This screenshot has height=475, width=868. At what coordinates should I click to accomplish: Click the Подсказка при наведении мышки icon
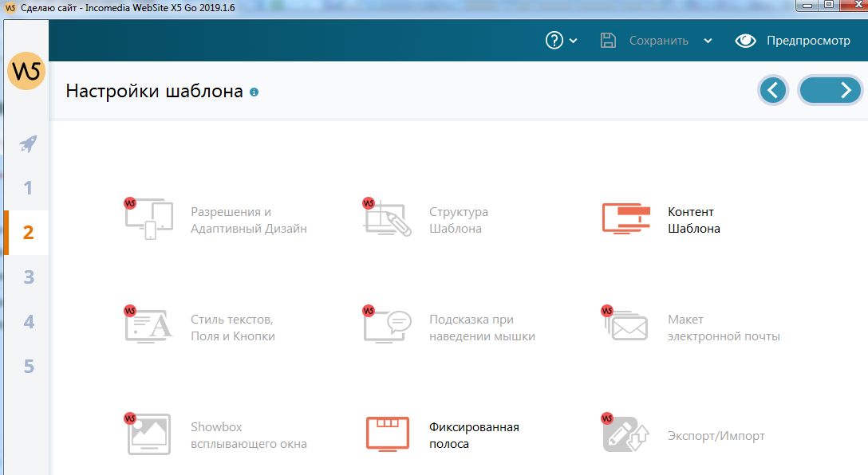387,327
